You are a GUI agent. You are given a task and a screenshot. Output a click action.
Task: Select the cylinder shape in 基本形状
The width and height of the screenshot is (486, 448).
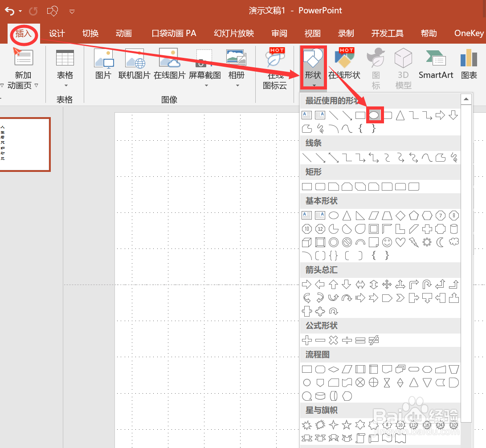point(454,229)
